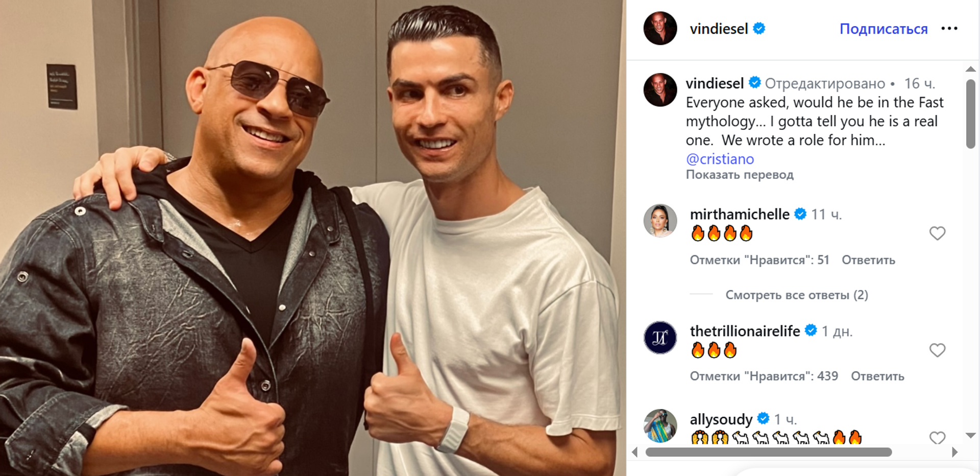Reply to mirthamichelle's comment
Screen dimensions: 980x476
[868, 260]
